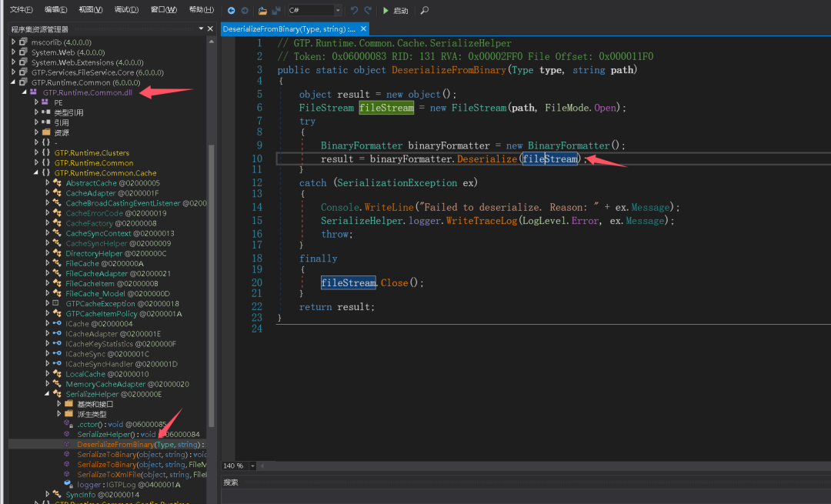Expand the 资源 folder node

[36, 132]
